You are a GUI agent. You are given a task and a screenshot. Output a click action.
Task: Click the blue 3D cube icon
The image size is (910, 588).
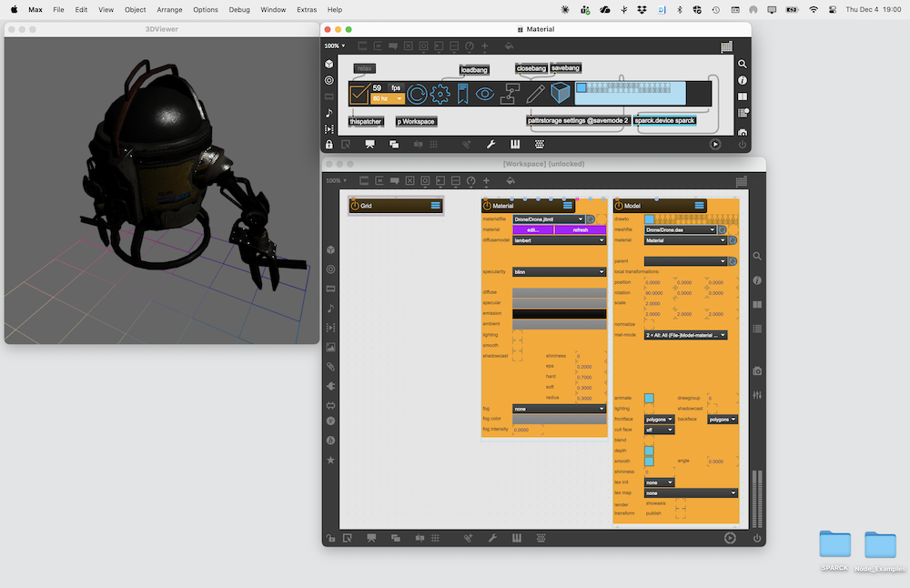pos(560,93)
